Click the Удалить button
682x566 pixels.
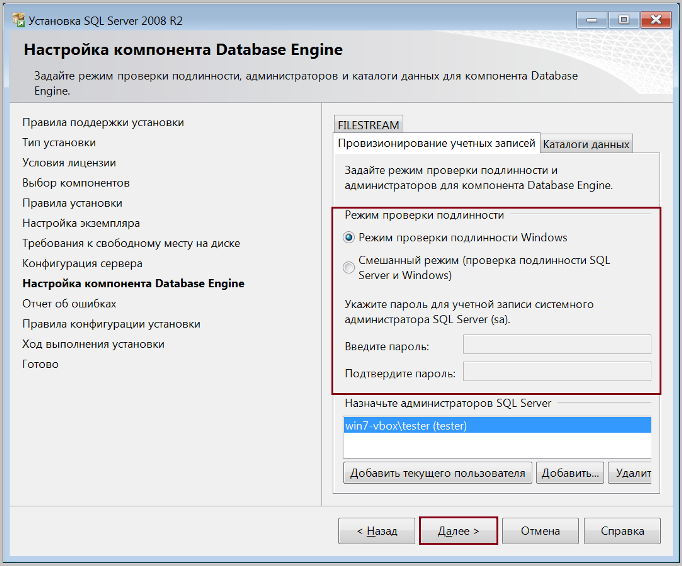630,473
